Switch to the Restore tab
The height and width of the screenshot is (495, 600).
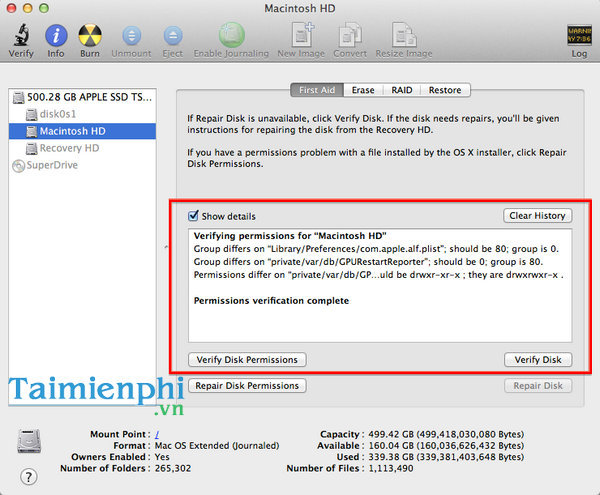point(445,90)
